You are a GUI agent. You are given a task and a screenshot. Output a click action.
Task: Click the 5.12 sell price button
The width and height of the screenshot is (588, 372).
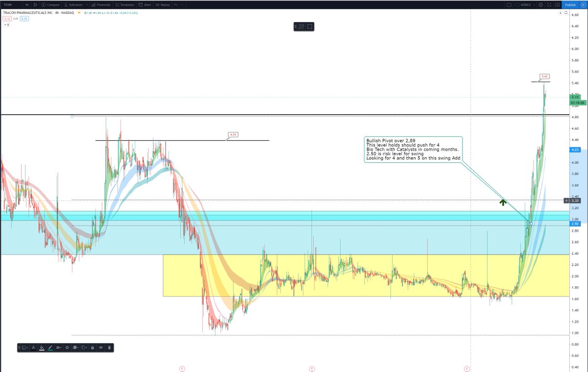click(7, 19)
